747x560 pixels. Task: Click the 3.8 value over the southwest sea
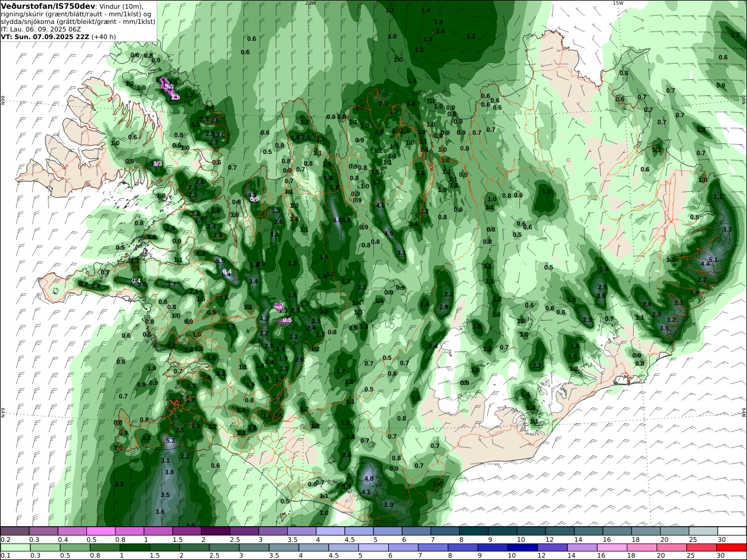[169, 472]
